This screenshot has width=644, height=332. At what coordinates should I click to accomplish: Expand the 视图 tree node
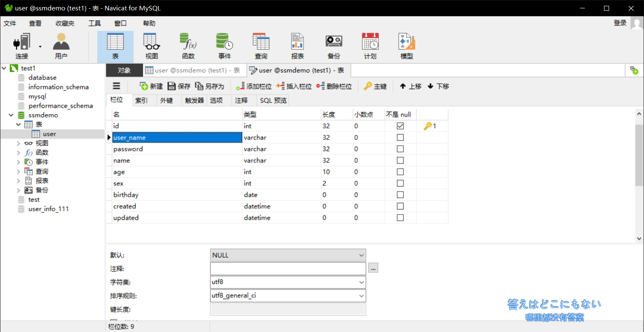coord(18,143)
